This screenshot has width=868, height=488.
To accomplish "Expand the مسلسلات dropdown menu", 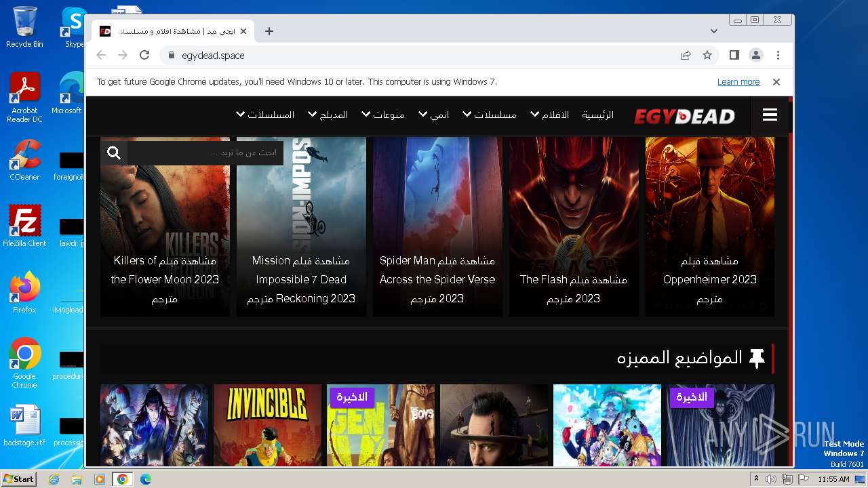I will click(489, 115).
